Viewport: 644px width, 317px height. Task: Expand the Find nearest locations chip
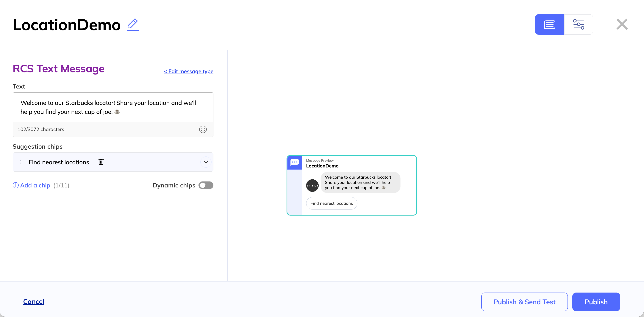(206, 162)
